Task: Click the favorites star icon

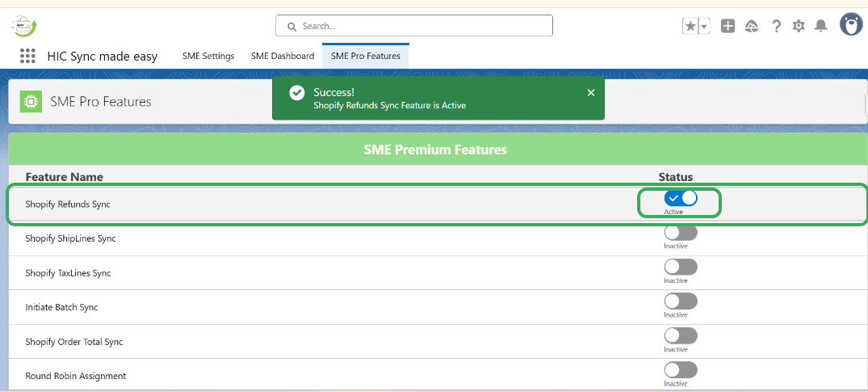Action: point(690,26)
